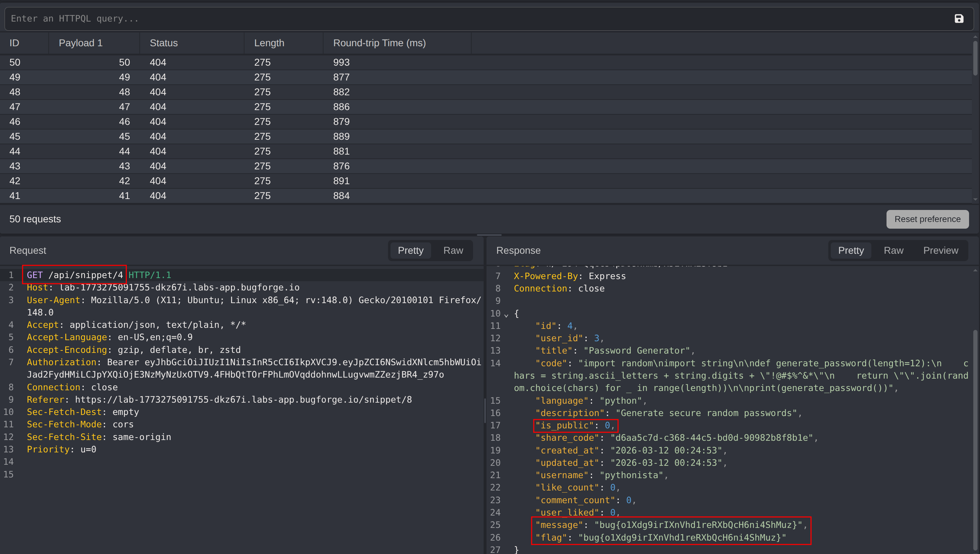
Task: Sort by the Status column header
Action: pyautogui.click(x=164, y=43)
